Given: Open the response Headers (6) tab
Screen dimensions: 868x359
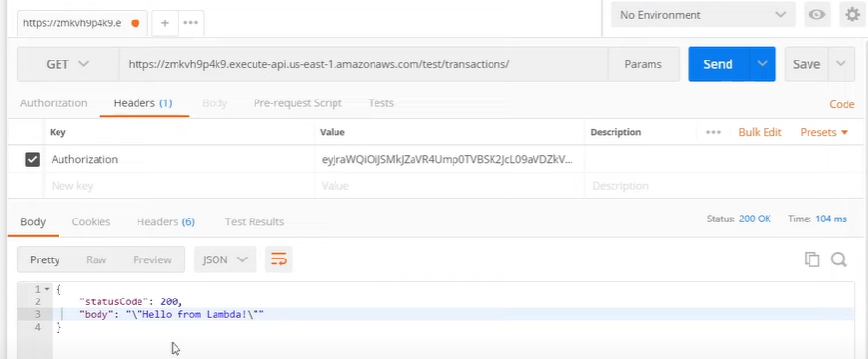Looking at the screenshot, I should coord(166,221).
